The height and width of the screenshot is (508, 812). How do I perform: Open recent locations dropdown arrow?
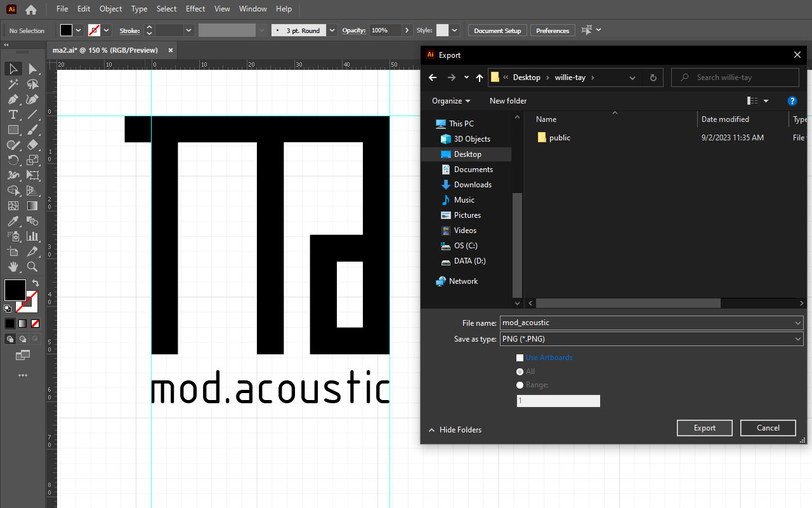pyautogui.click(x=466, y=77)
